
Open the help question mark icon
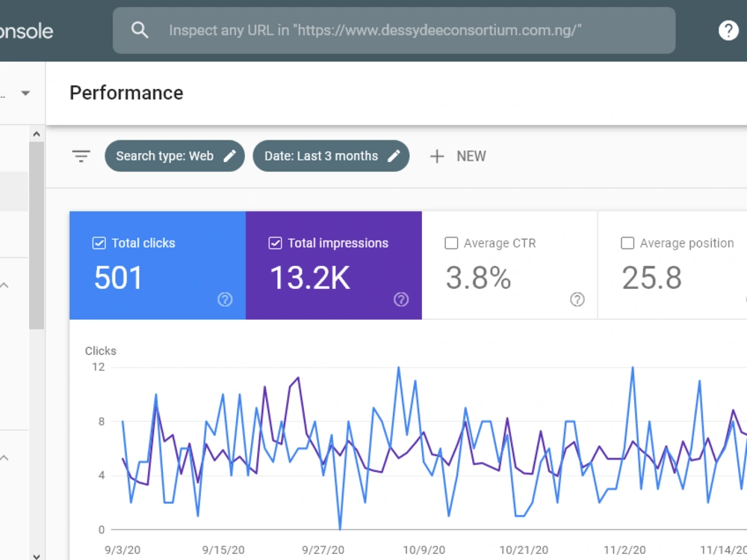coord(728,31)
